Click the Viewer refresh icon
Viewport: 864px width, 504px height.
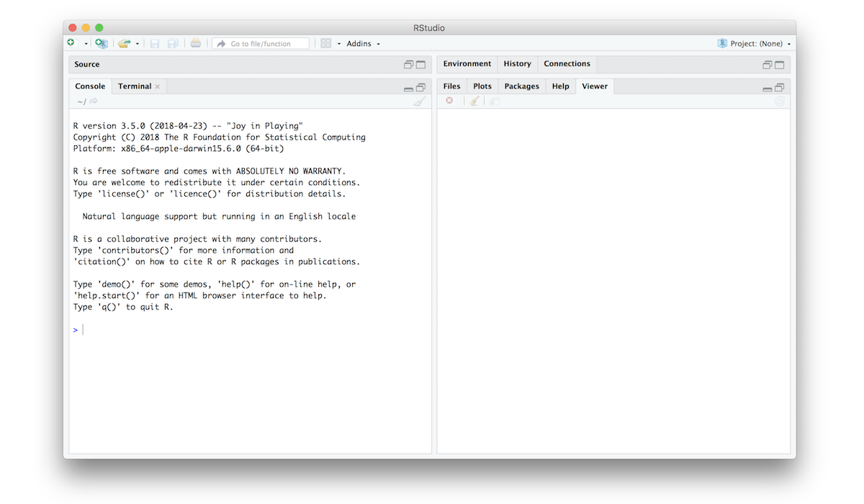pos(780,102)
